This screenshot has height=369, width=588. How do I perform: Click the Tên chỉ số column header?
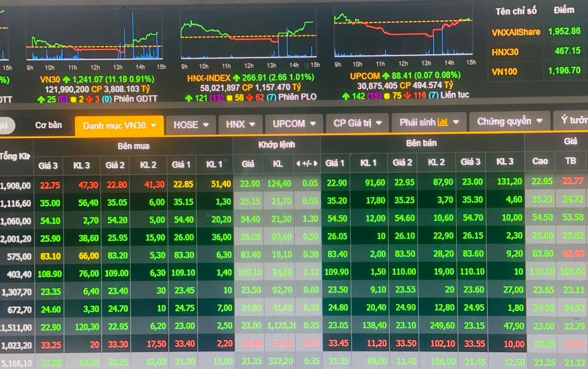(516, 11)
